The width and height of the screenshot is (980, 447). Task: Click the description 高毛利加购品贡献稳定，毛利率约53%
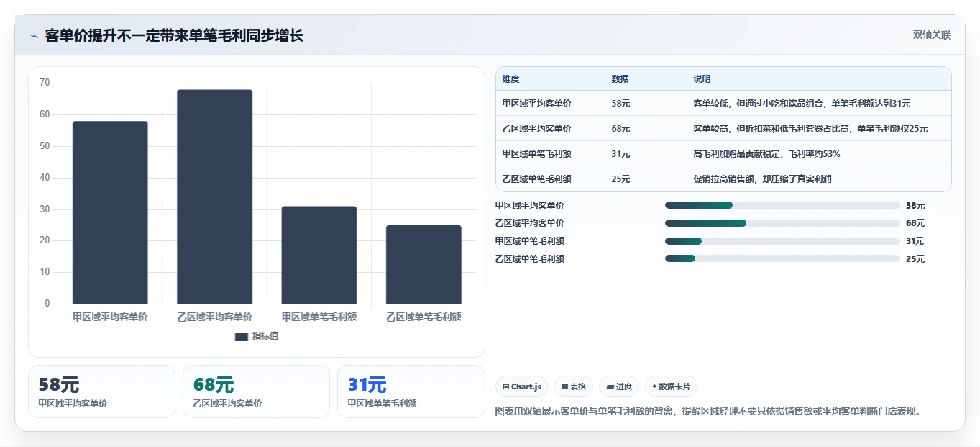point(766,154)
